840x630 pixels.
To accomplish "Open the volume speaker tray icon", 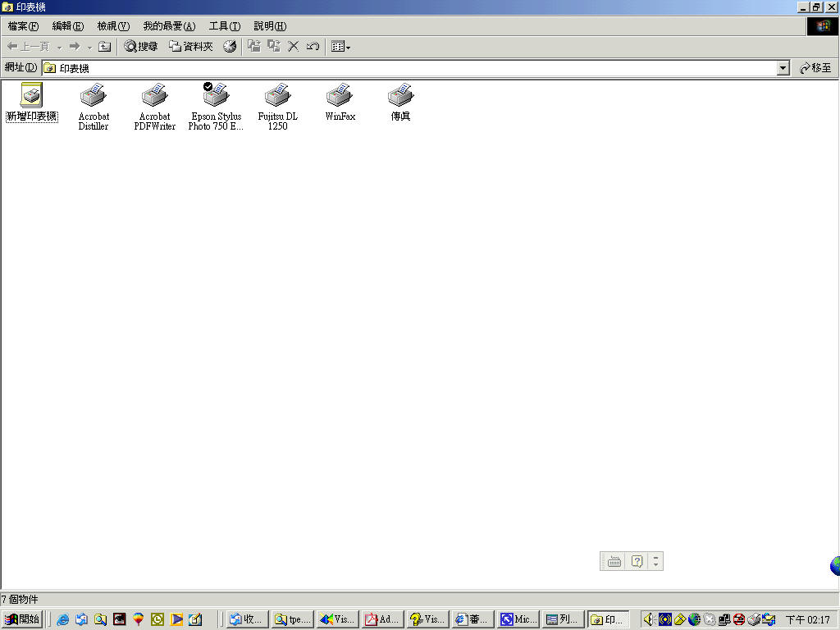I will (x=650, y=620).
